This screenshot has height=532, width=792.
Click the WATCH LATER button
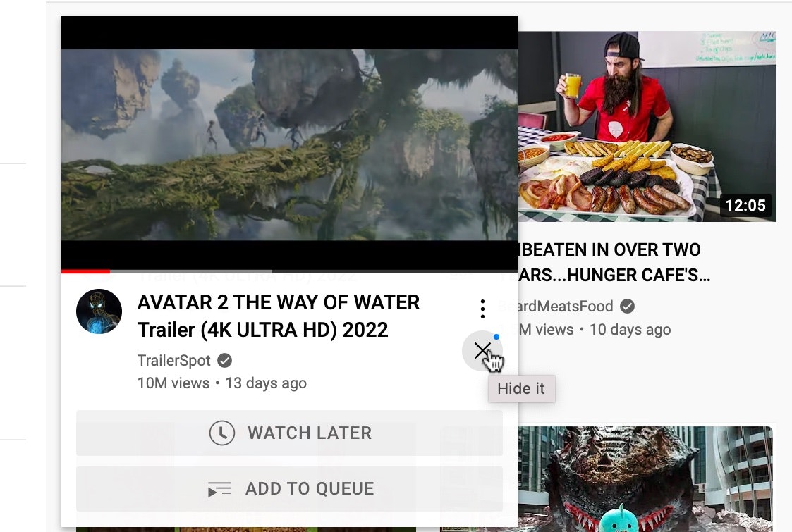289,433
